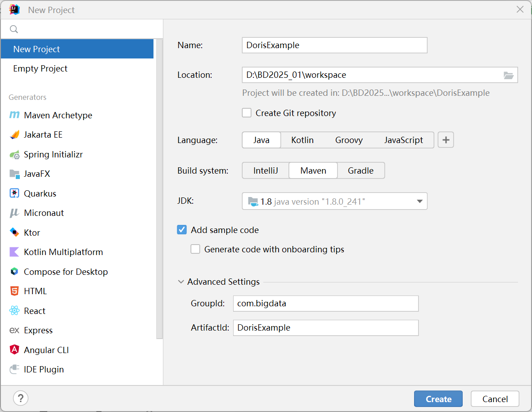The image size is (532, 412).
Task: Enable Create Git repository checkbox
Action: 247,113
